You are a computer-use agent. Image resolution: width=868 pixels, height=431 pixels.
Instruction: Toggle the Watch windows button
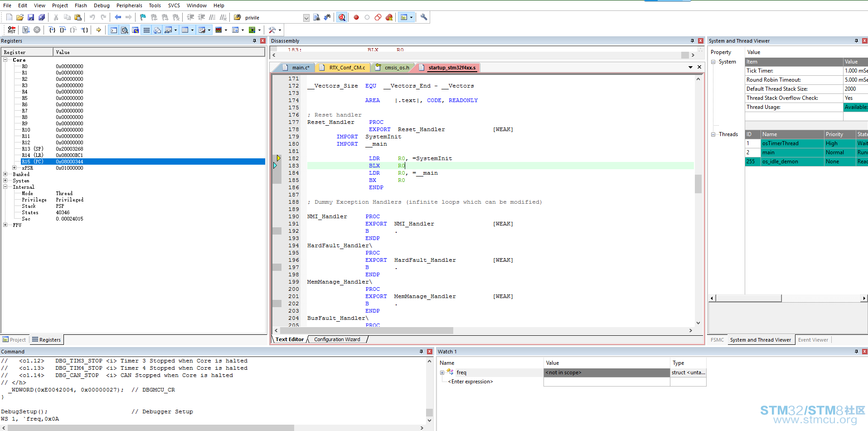168,30
